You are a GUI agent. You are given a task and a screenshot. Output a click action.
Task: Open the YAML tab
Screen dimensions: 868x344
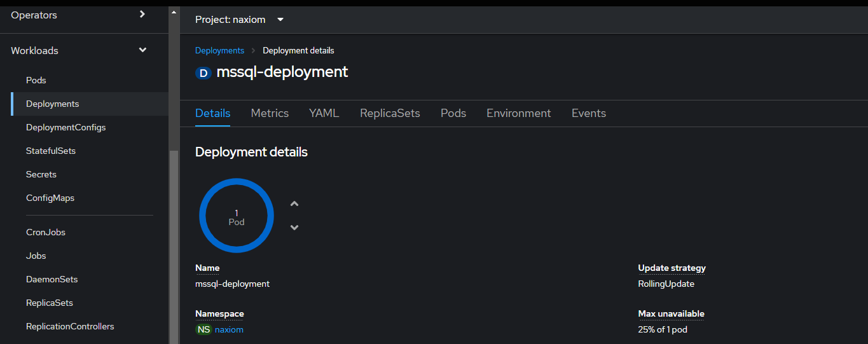[324, 113]
